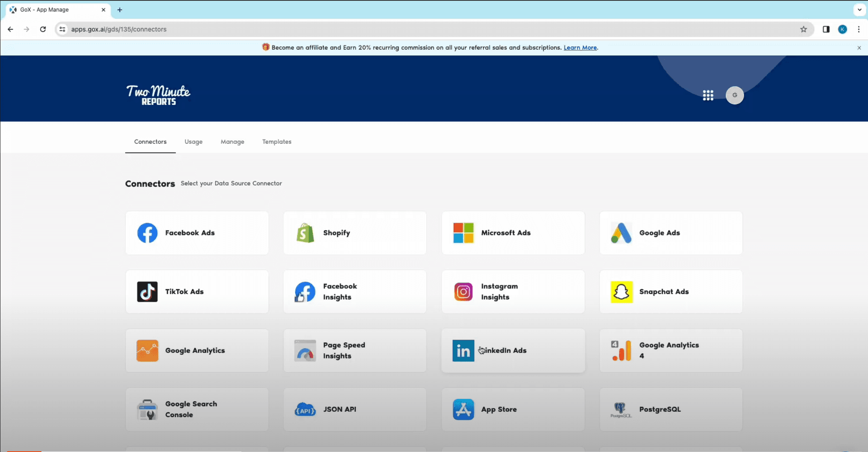The height and width of the screenshot is (452, 868).
Task: Follow the Learn More affiliate link
Action: [580, 48]
